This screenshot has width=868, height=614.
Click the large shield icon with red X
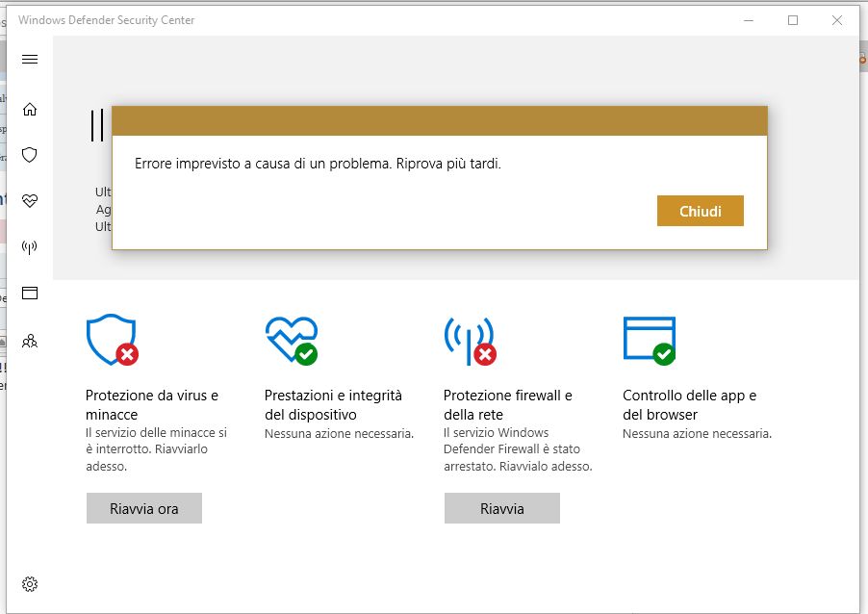(113, 340)
